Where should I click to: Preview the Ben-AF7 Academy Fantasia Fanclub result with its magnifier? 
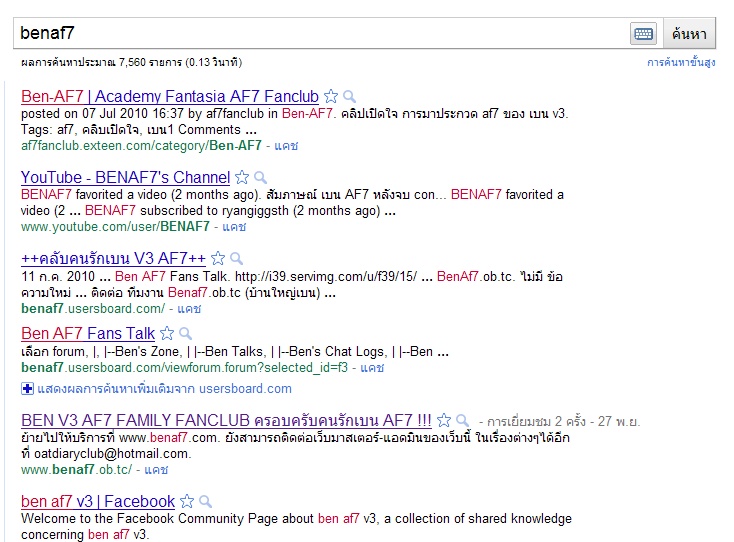click(349, 96)
